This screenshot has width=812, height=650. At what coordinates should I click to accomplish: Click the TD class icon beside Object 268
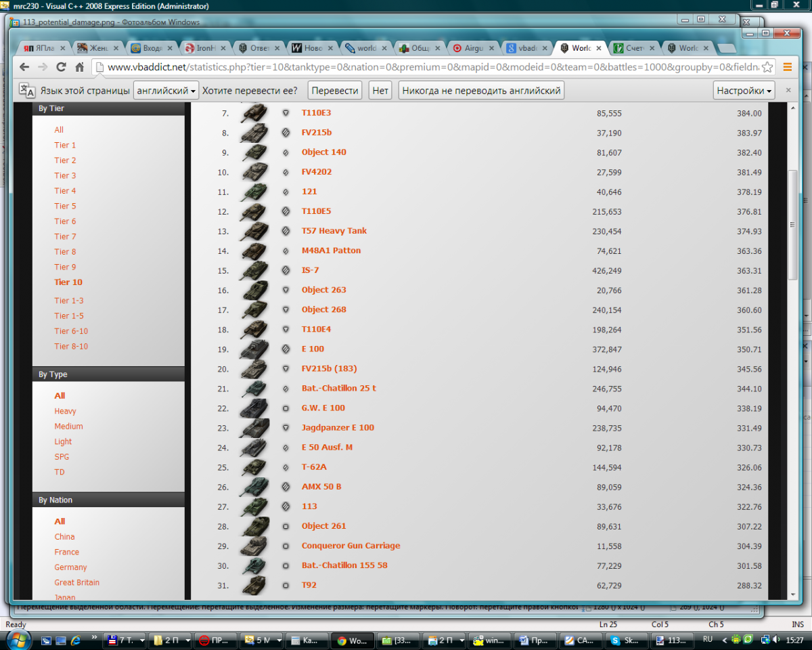[x=286, y=310]
